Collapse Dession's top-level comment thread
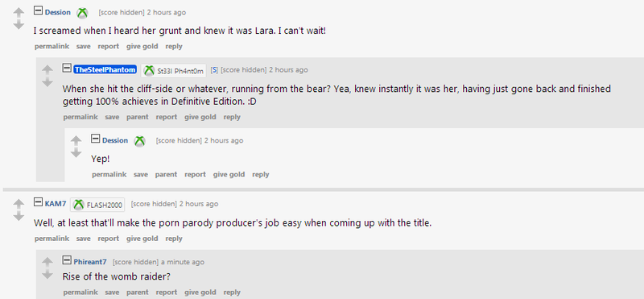 coord(38,10)
